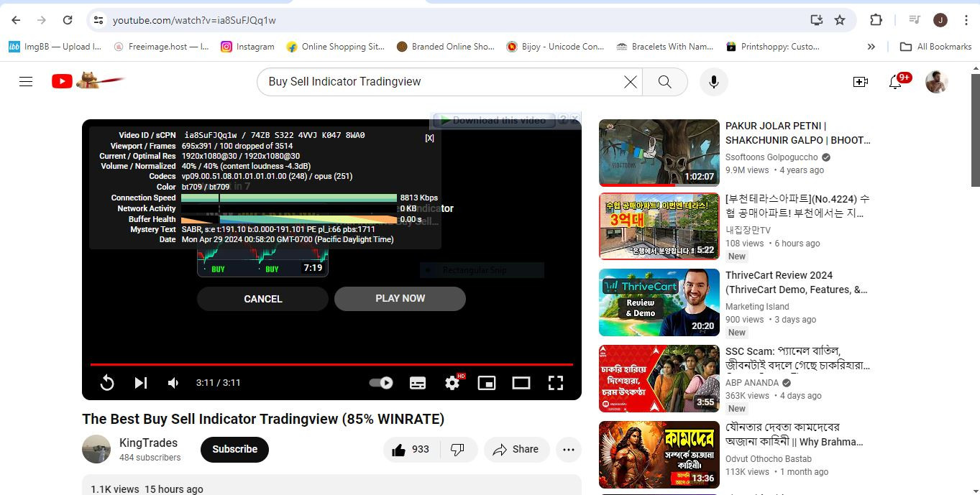980x495 pixels.
Task: Switch to theater mode
Action: click(x=521, y=383)
